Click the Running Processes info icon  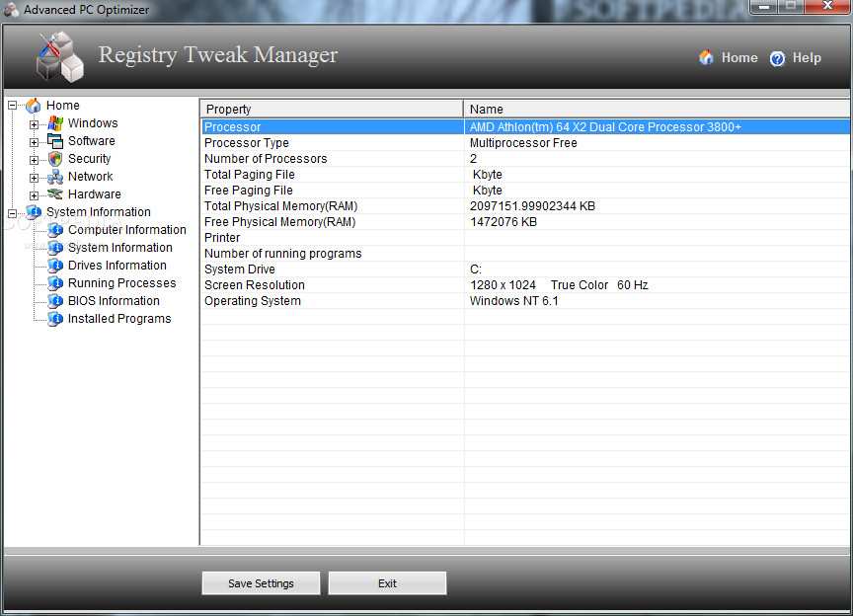click(x=55, y=283)
